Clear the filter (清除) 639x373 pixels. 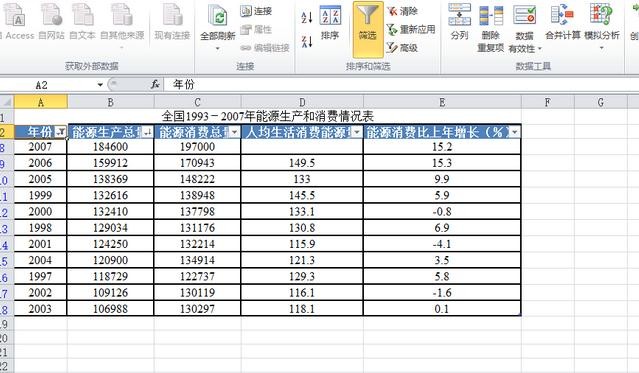[402, 11]
